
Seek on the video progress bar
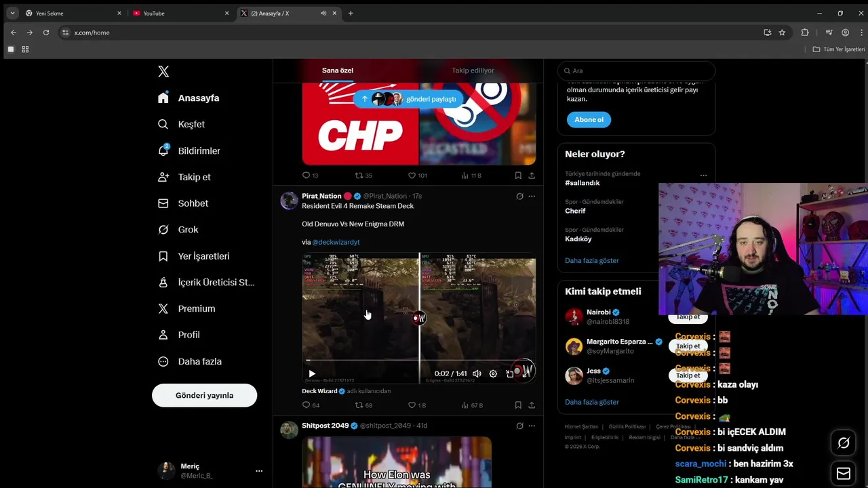(x=418, y=361)
